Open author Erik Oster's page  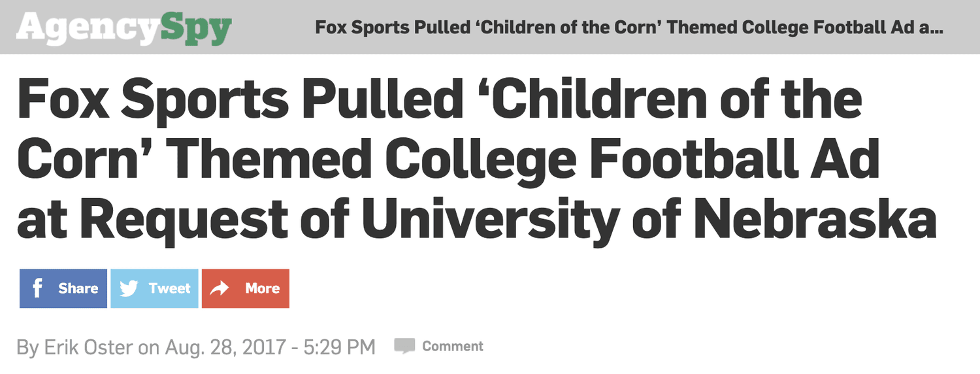88,347
